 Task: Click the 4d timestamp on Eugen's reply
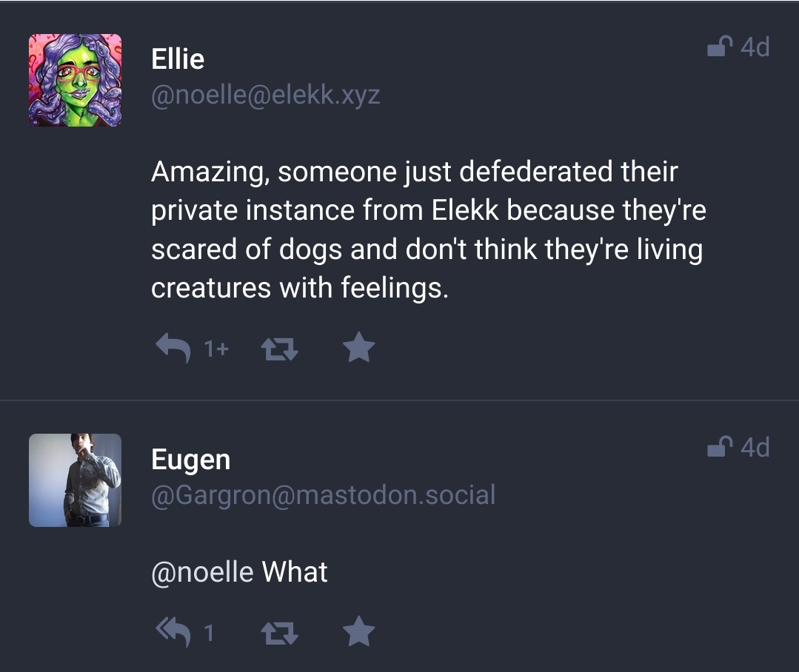[755, 447]
